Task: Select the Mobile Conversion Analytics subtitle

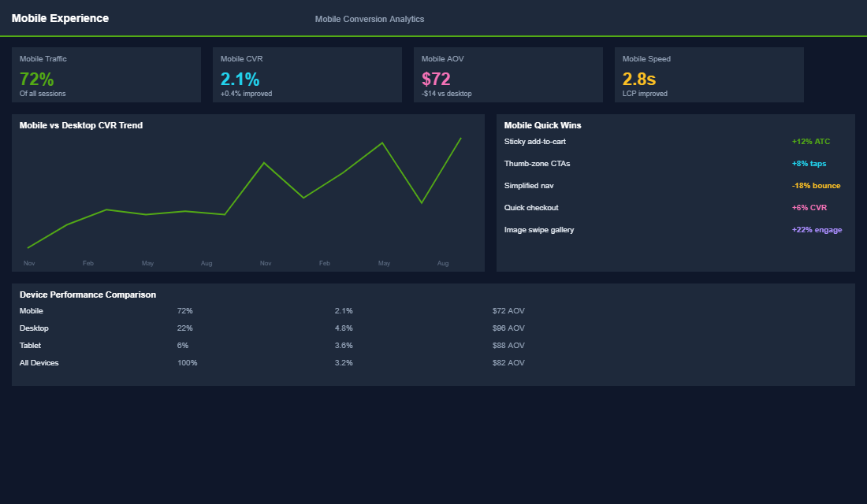Action: [369, 18]
